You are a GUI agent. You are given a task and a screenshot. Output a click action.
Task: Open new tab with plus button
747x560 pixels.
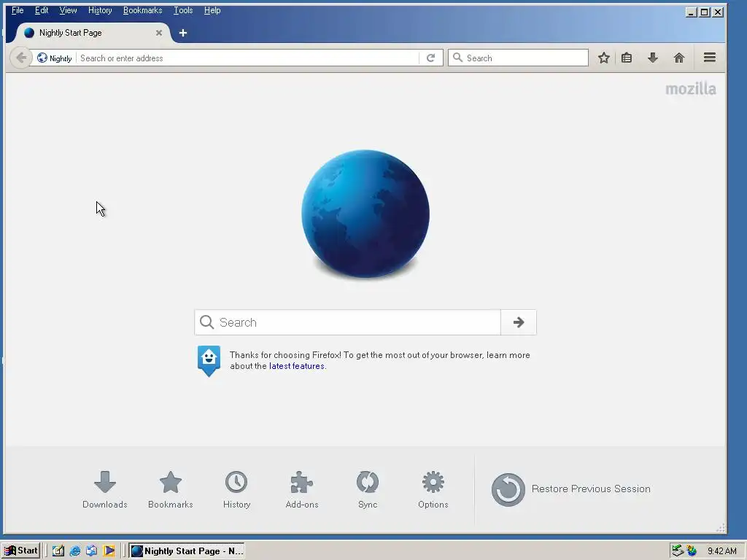coord(183,33)
